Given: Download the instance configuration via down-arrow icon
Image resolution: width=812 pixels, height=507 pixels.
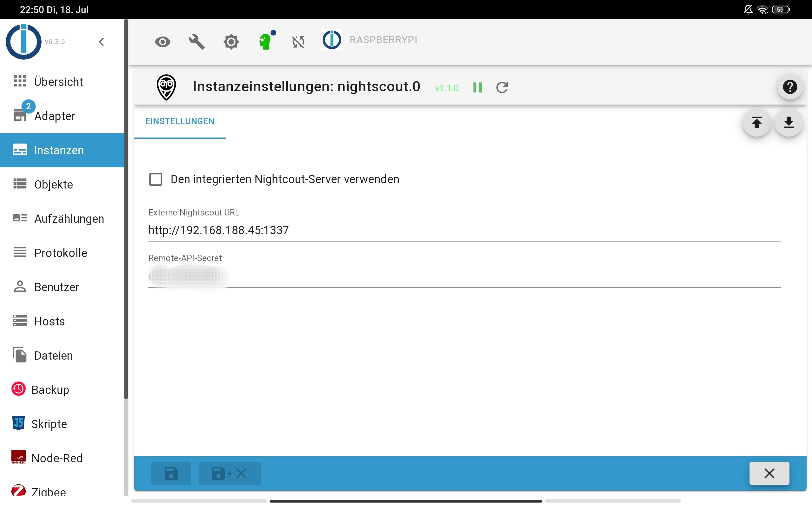Looking at the screenshot, I should pyautogui.click(x=789, y=123).
